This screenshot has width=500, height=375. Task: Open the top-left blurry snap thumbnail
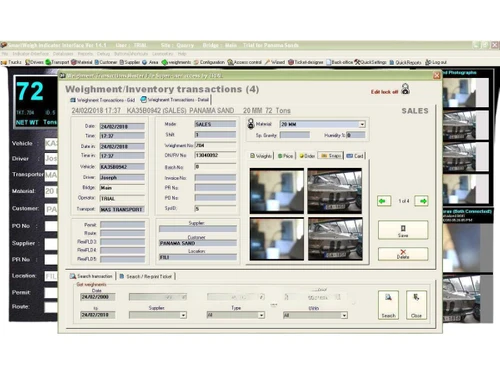(277, 191)
